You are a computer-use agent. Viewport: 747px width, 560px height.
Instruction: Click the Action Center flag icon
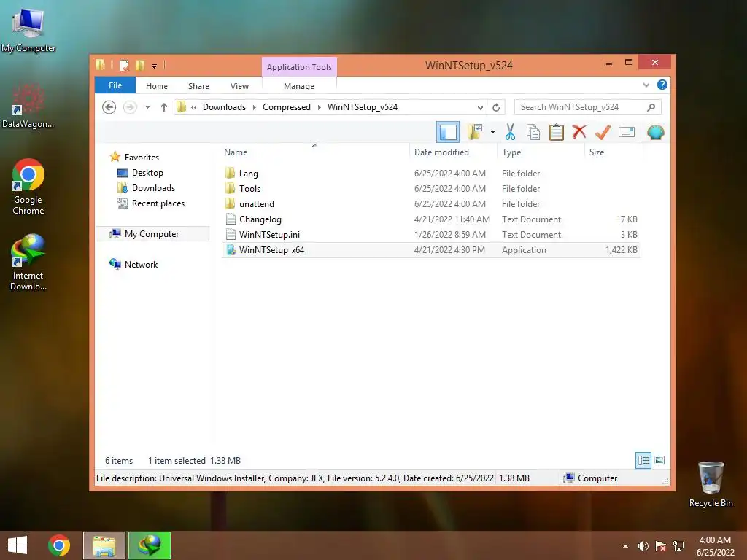661,546
